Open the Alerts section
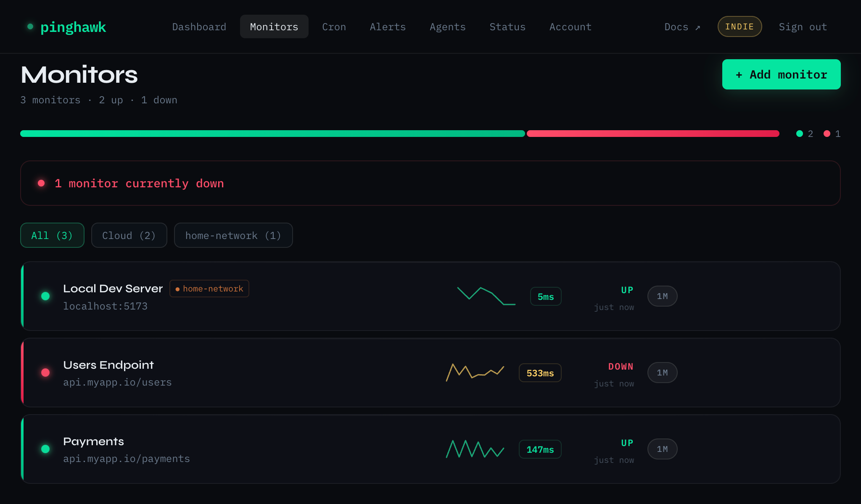Image resolution: width=861 pixels, height=504 pixels. [x=388, y=26]
